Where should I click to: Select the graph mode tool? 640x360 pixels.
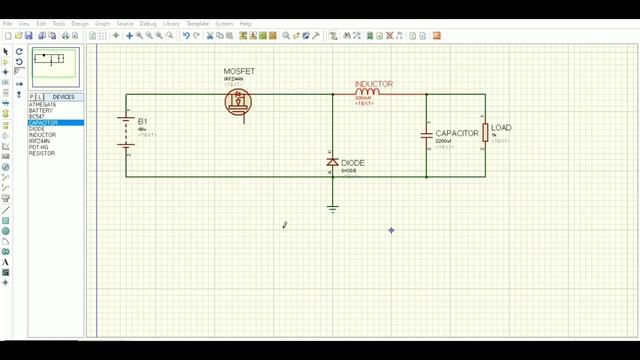pyautogui.click(x=5, y=146)
